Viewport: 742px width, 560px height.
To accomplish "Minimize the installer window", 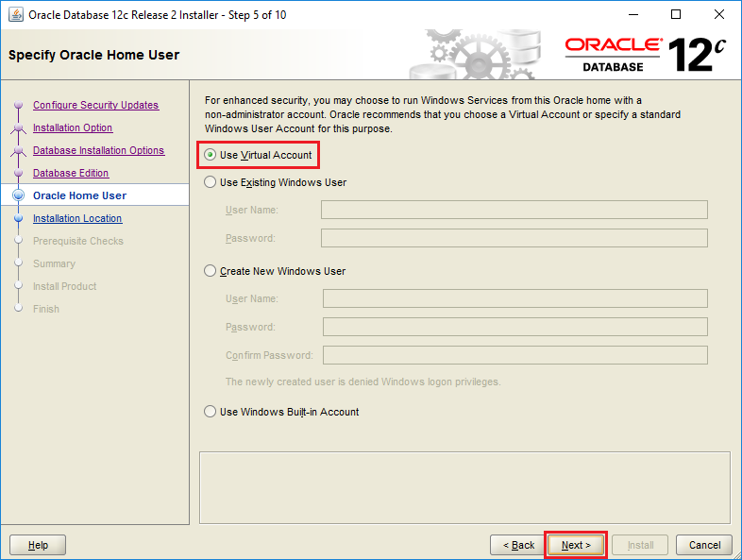I will coord(633,15).
